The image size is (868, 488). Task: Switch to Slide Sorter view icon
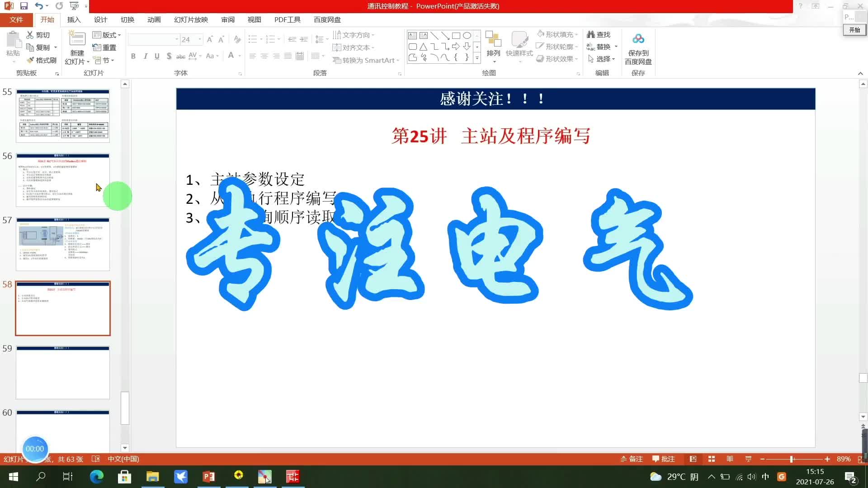[x=712, y=459]
